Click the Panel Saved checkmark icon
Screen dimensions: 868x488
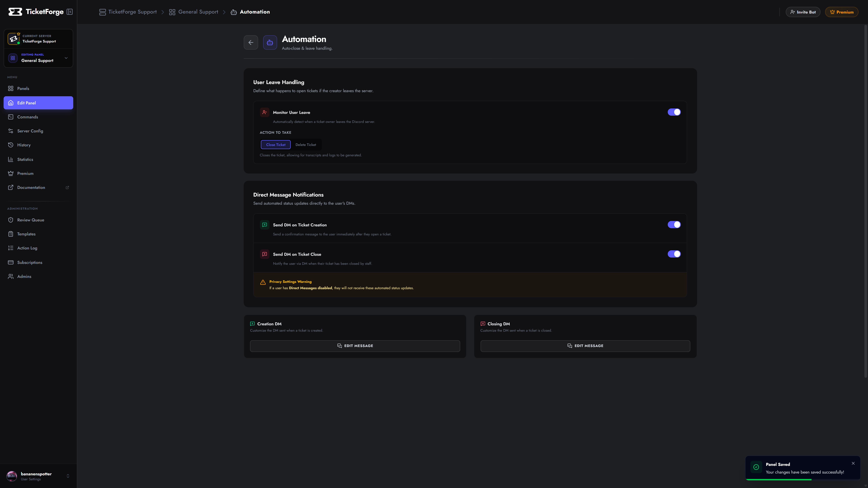(756, 467)
